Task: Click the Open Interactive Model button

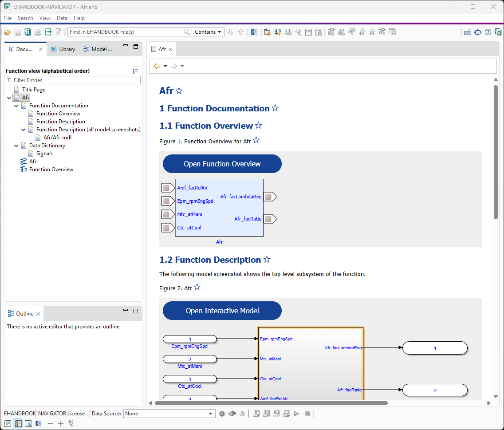Action: pyautogui.click(x=222, y=311)
